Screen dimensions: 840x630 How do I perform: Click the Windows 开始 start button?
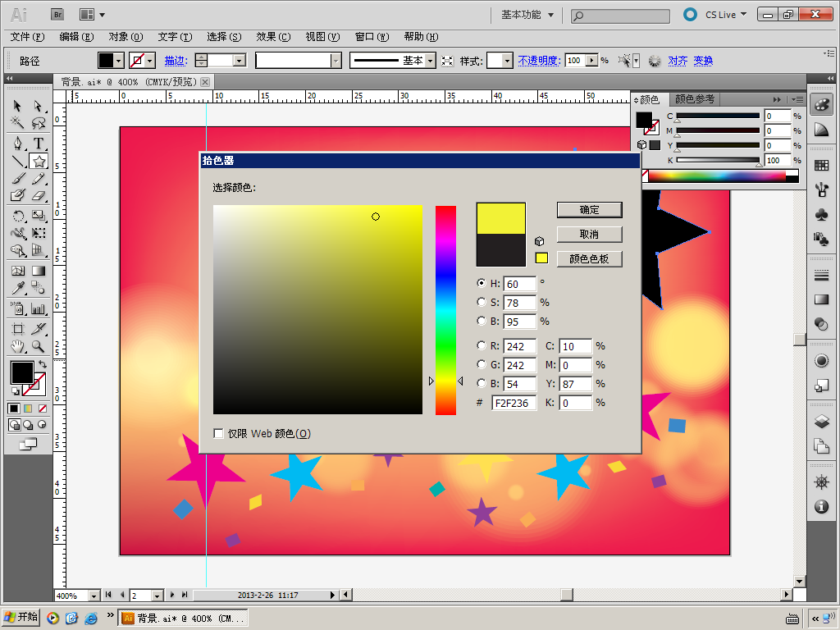[21, 617]
